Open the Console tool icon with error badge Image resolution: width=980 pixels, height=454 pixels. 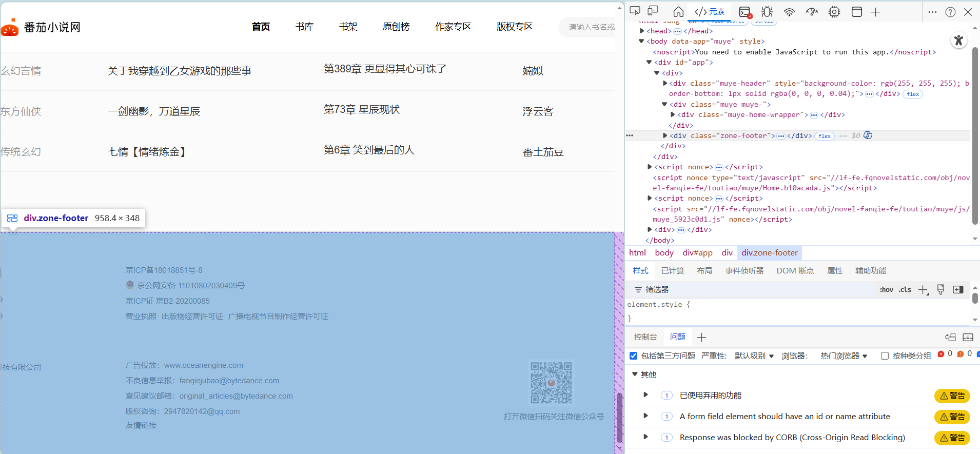(x=745, y=12)
